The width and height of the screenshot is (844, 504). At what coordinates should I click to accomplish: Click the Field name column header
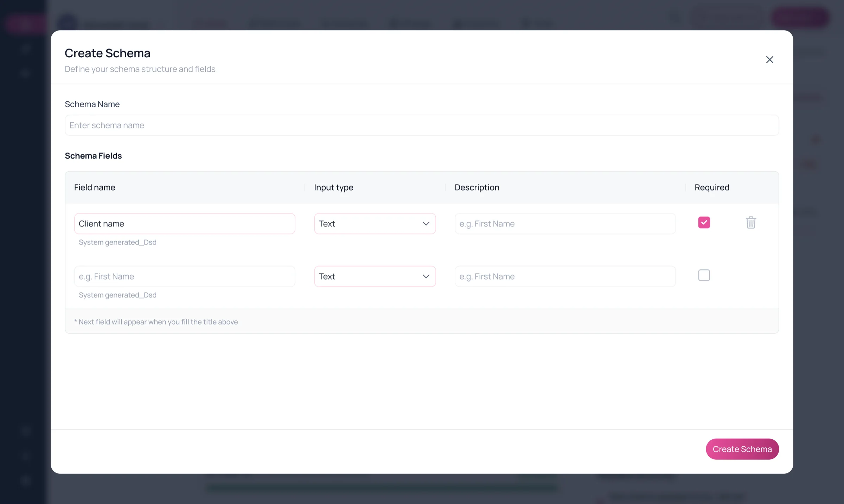tap(95, 187)
